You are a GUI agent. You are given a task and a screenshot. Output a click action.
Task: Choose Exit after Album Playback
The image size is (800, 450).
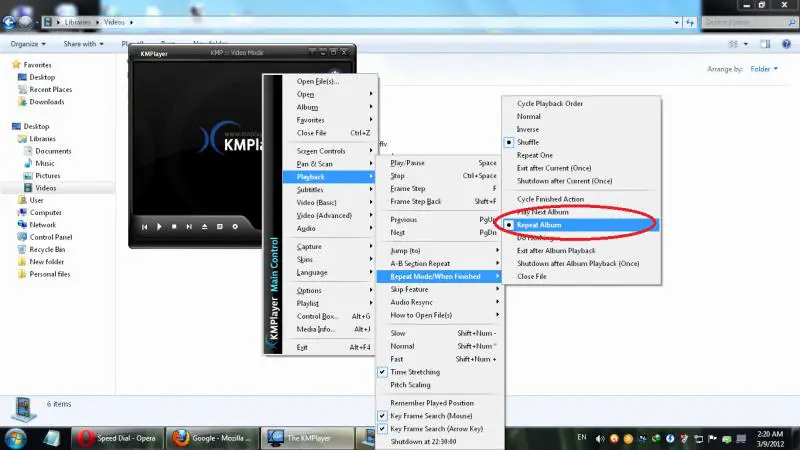[582, 251]
